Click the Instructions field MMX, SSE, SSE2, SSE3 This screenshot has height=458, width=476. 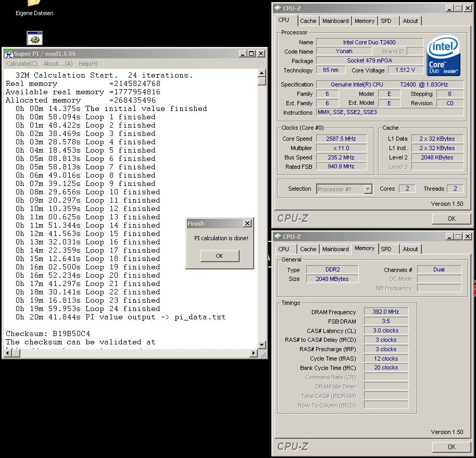[x=390, y=113]
